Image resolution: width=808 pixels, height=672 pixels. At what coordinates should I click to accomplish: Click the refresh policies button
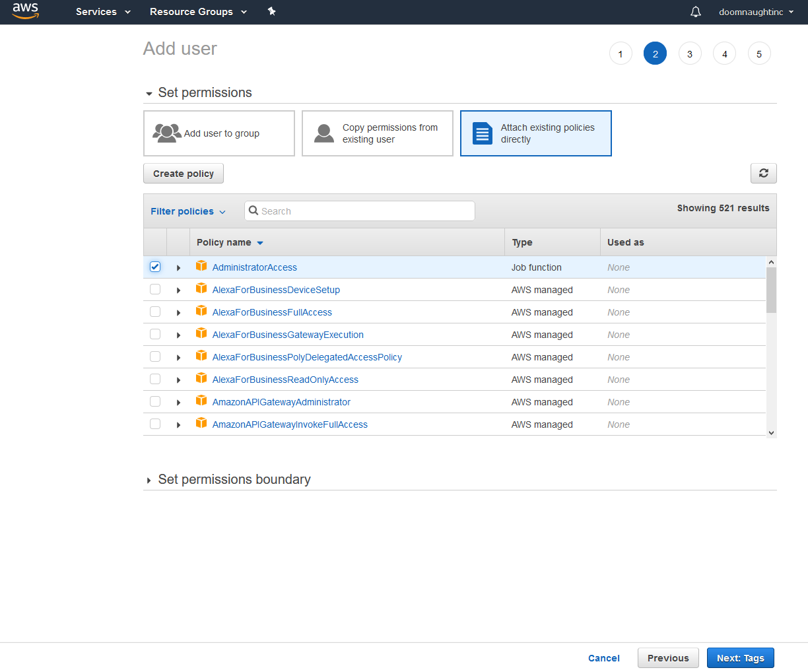point(763,173)
